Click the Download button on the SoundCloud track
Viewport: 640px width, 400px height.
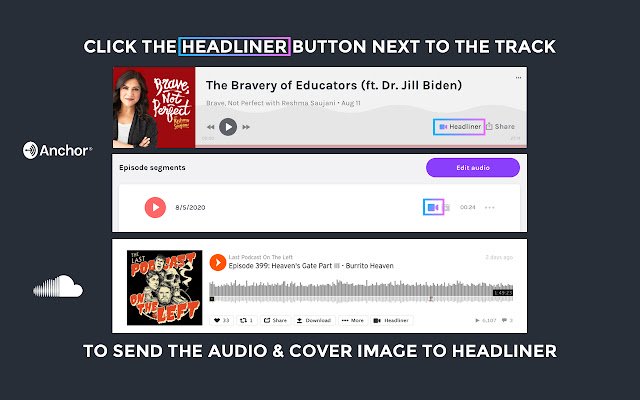point(314,320)
